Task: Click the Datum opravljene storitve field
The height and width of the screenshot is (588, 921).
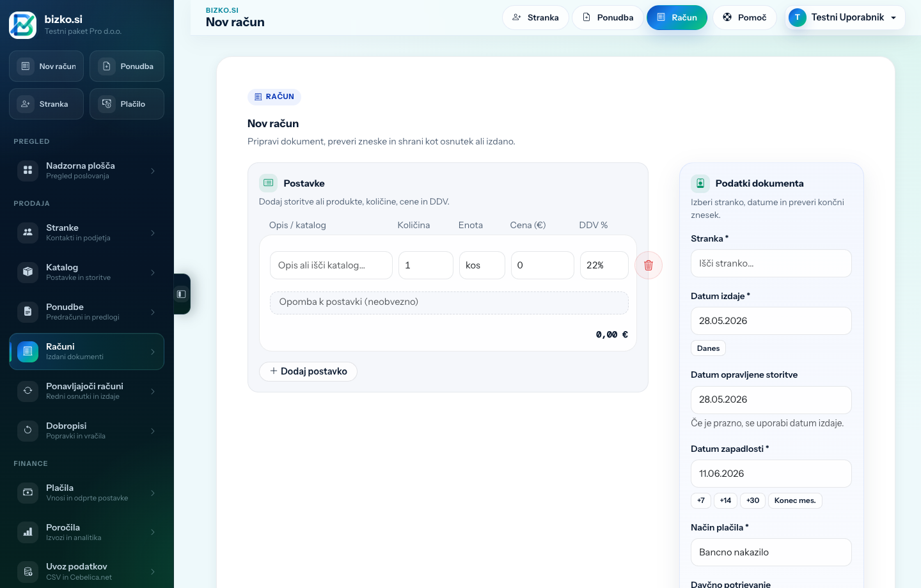Action: [x=771, y=399]
